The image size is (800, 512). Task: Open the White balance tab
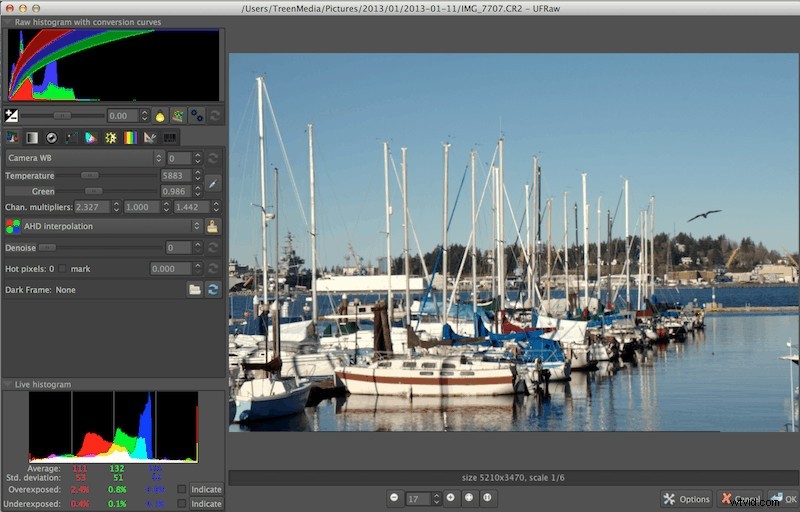point(13,137)
